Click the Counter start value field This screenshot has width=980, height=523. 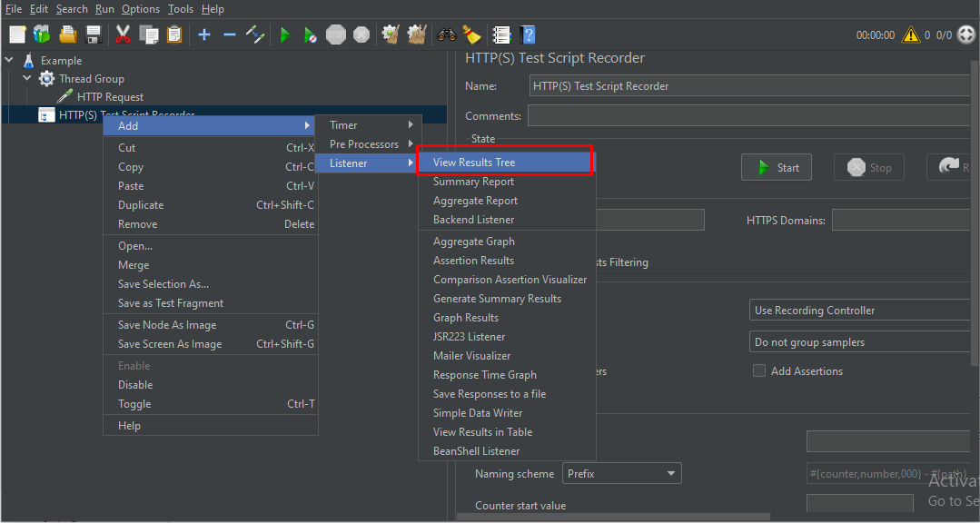(x=860, y=504)
